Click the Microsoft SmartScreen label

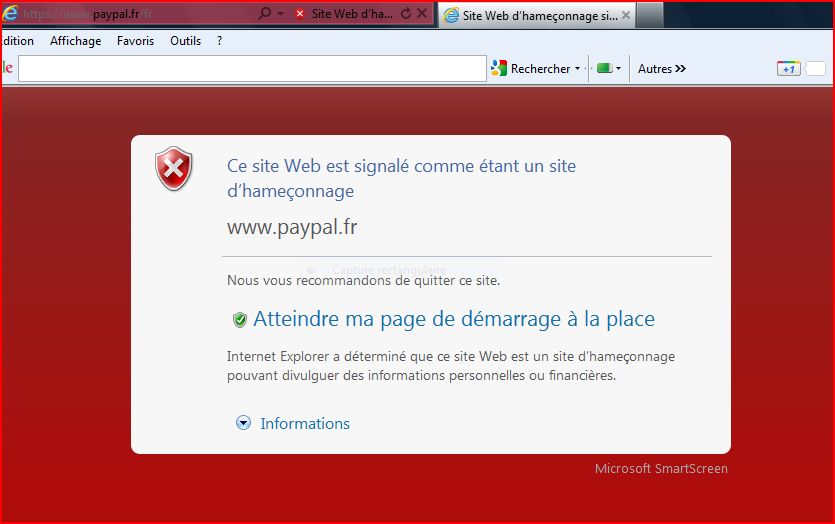click(x=661, y=469)
